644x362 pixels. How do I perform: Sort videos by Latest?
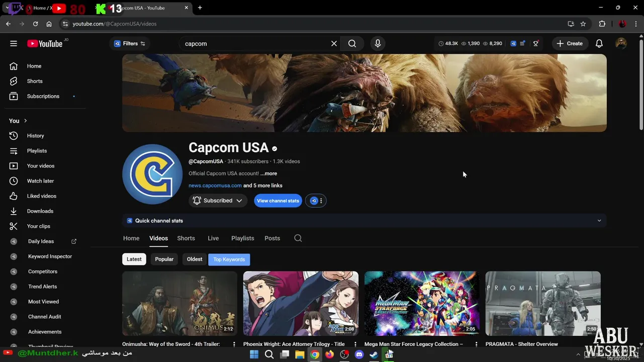coord(134,259)
